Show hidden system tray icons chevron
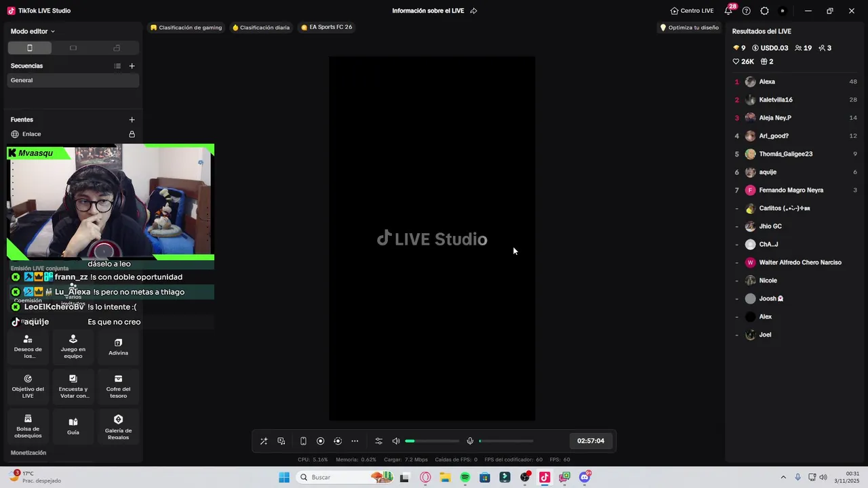Screen dimensions: 868x488 [783, 478]
